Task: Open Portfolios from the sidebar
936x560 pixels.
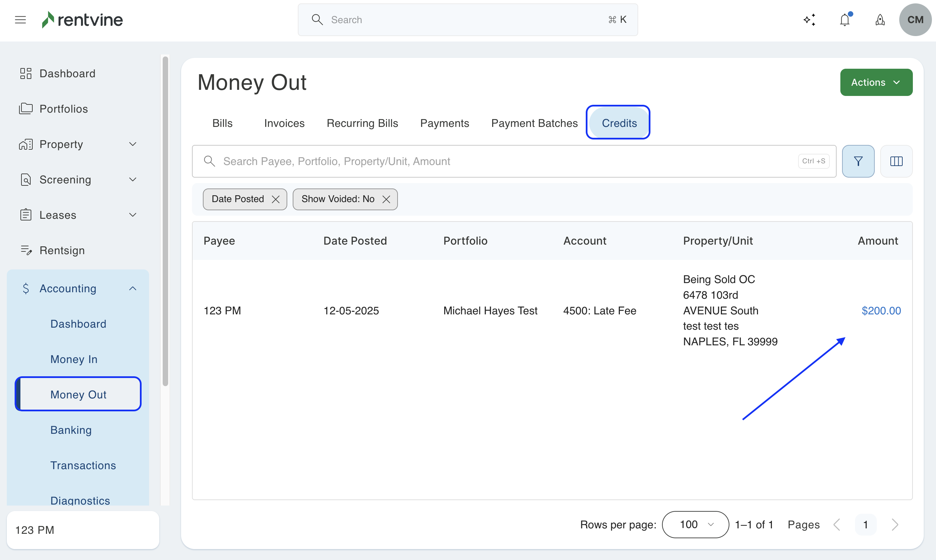Action: [x=63, y=109]
